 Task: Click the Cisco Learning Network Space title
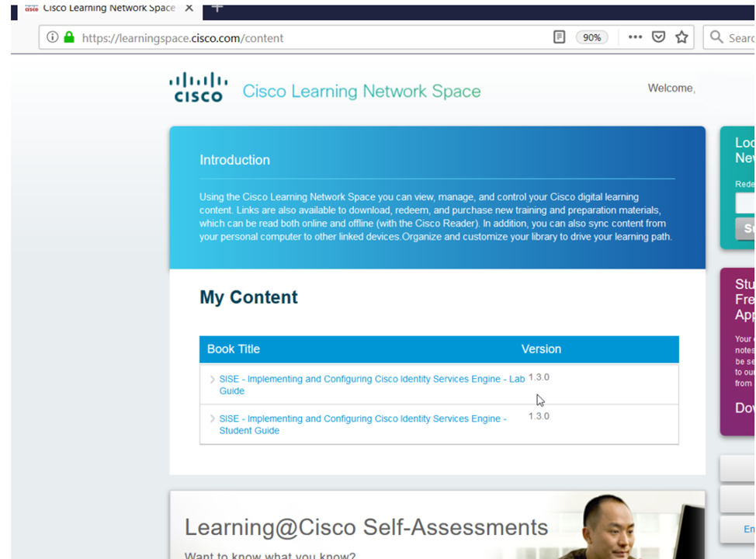361,92
